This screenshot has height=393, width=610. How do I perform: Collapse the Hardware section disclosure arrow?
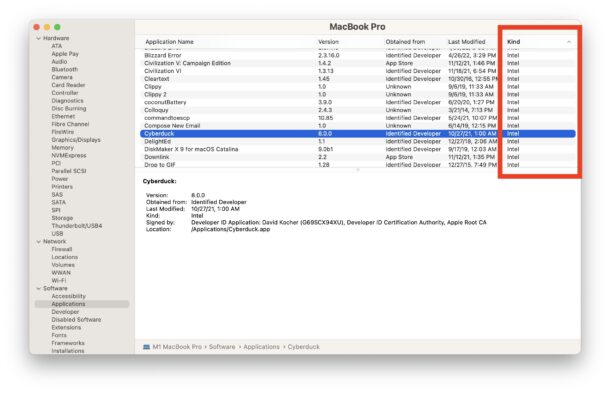(x=39, y=39)
